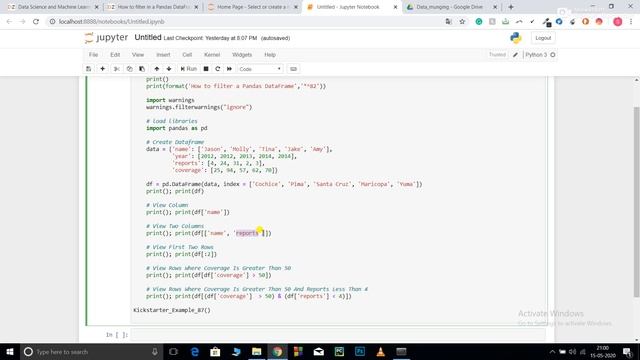
Task: Rename the notebook title Untitled
Action: click(148, 38)
